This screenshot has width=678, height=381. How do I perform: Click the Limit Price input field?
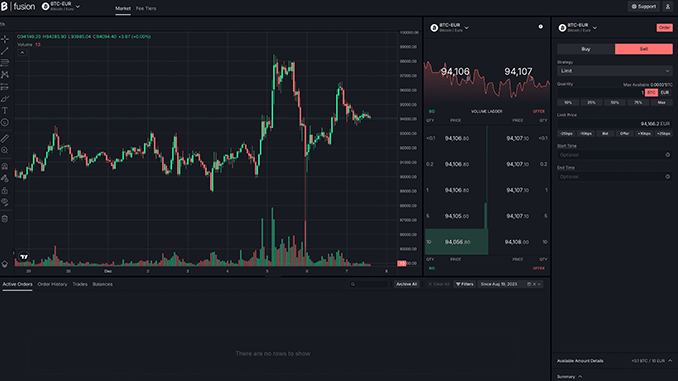615,124
